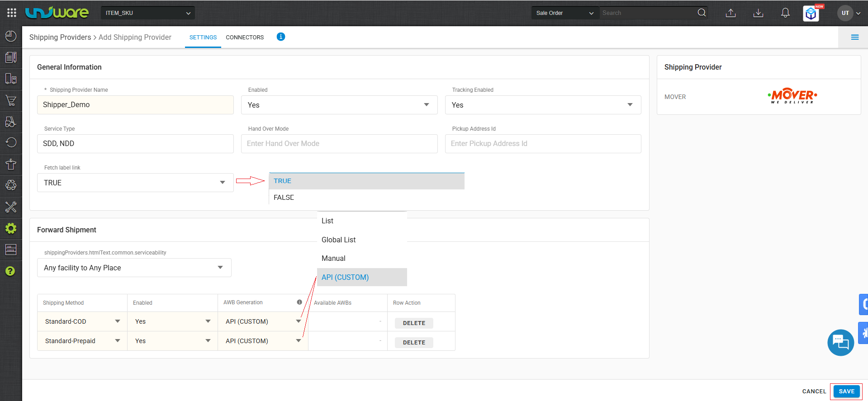Click the top Search box

coord(647,13)
